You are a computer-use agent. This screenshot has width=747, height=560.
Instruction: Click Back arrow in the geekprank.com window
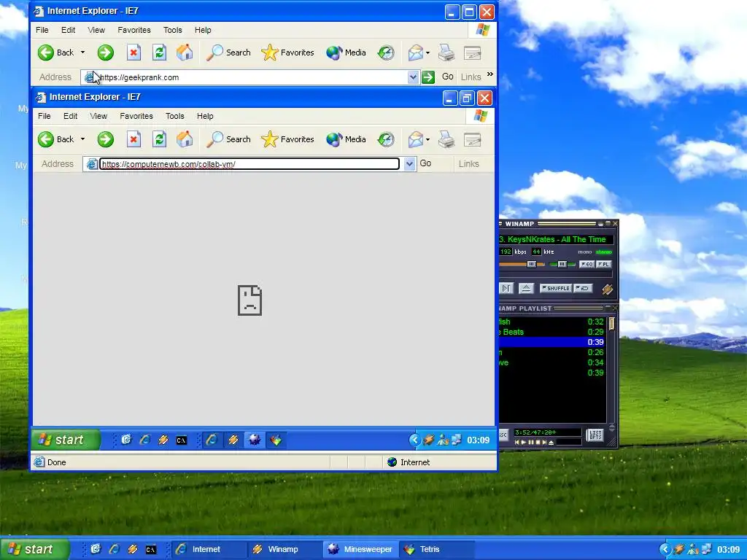point(46,52)
